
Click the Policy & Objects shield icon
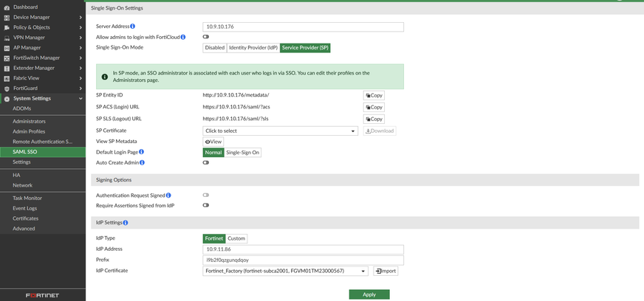pyautogui.click(x=7, y=27)
